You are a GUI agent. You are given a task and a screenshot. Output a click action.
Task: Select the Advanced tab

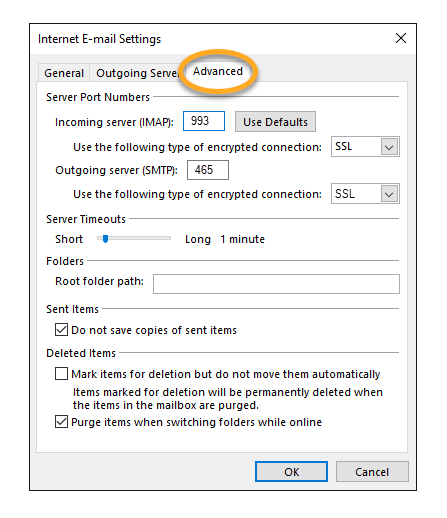tap(218, 71)
